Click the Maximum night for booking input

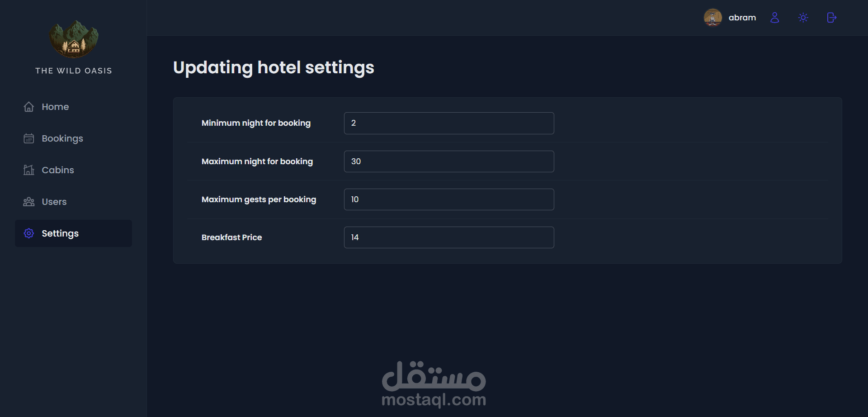point(448,161)
